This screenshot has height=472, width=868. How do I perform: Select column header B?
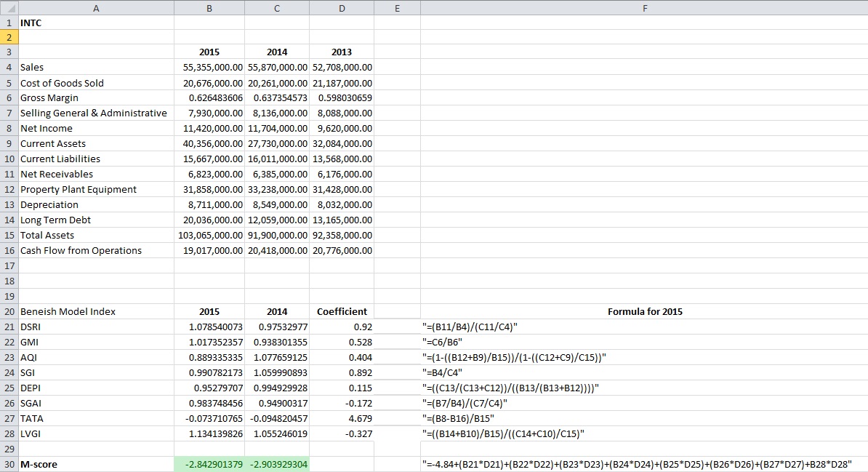pos(209,7)
